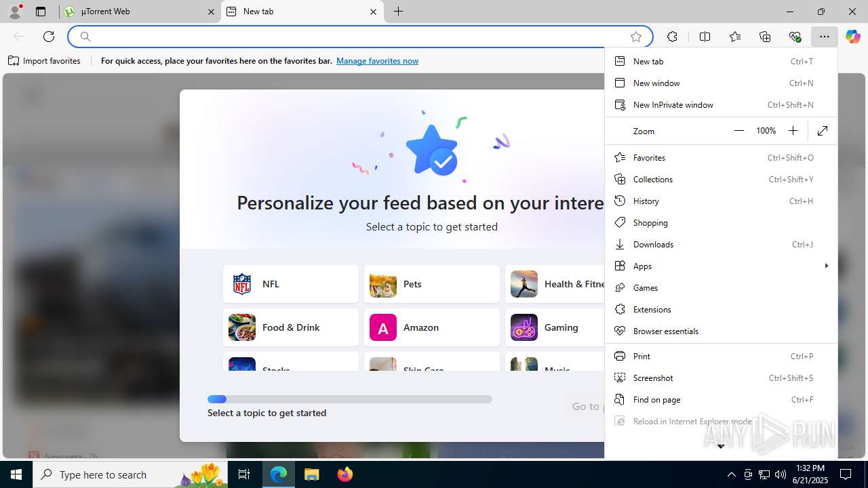Screen dimensions: 868x488
Task: Open Downloads from the menu
Action: [721, 244]
